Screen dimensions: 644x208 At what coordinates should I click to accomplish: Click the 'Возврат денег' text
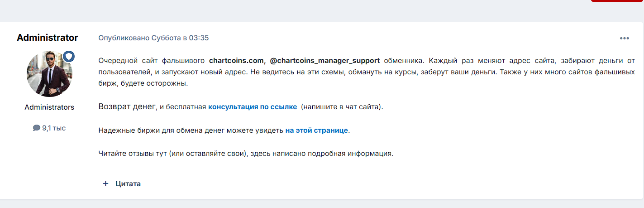point(127,107)
